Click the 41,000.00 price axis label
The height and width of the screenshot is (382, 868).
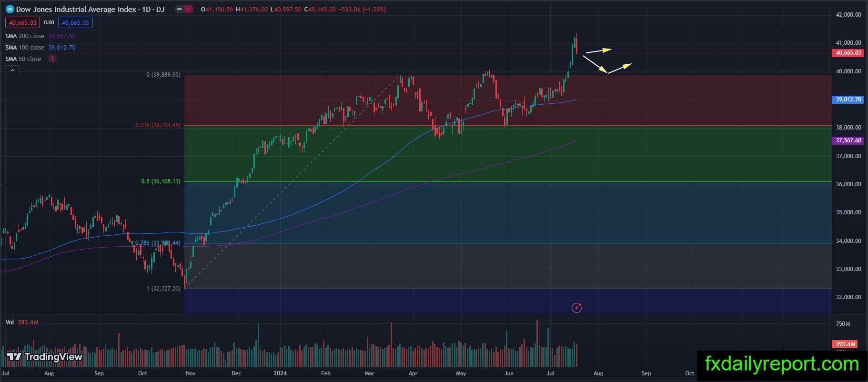pyautogui.click(x=848, y=43)
